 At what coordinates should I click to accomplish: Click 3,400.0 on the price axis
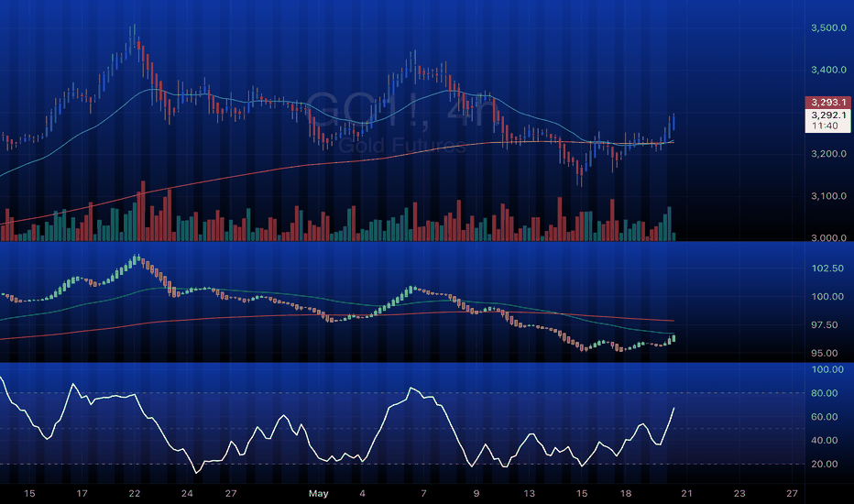(x=828, y=70)
